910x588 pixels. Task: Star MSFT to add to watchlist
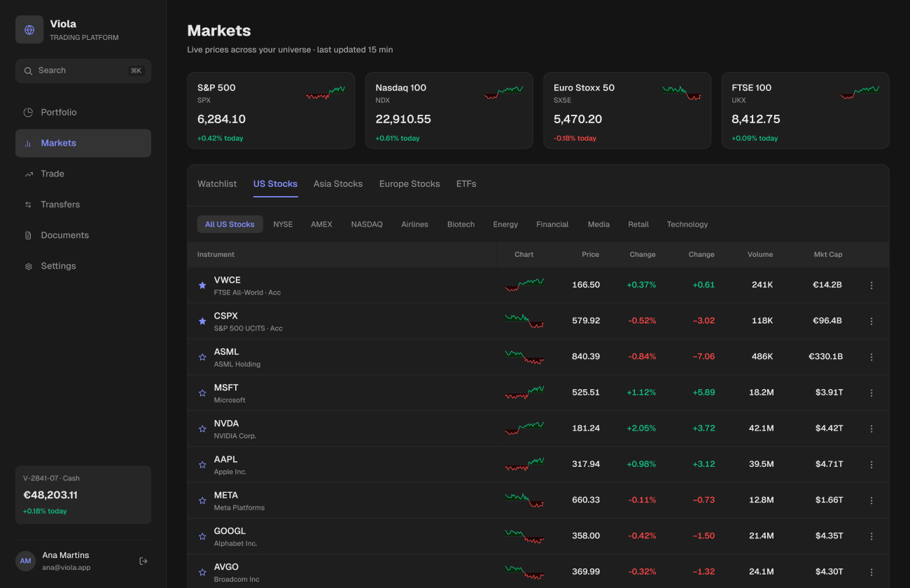coord(202,393)
